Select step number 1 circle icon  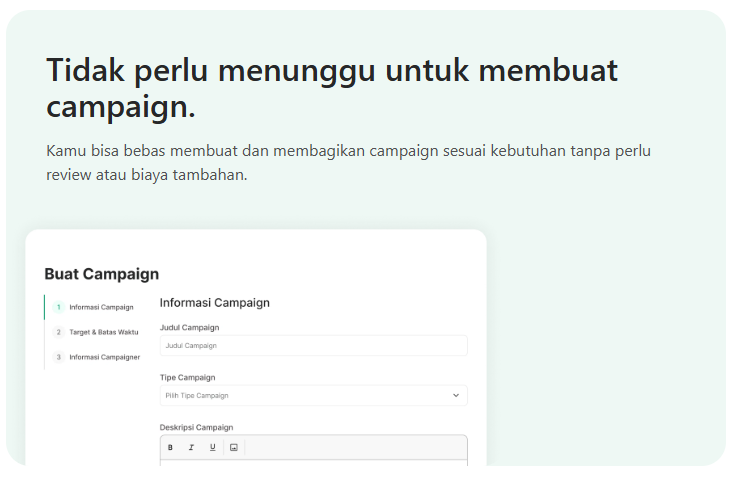pos(59,307)
